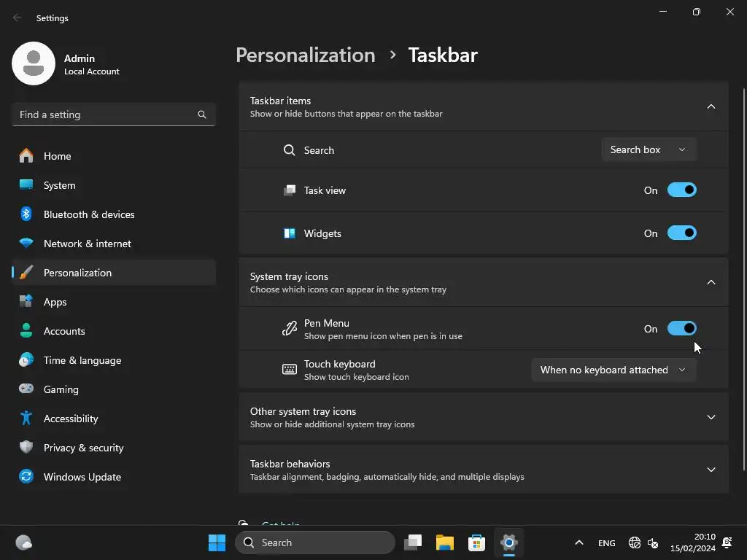This screenshot has width=747, height=560.
Task: Open Bluetooth & devices settings
Action: (114, 214)
